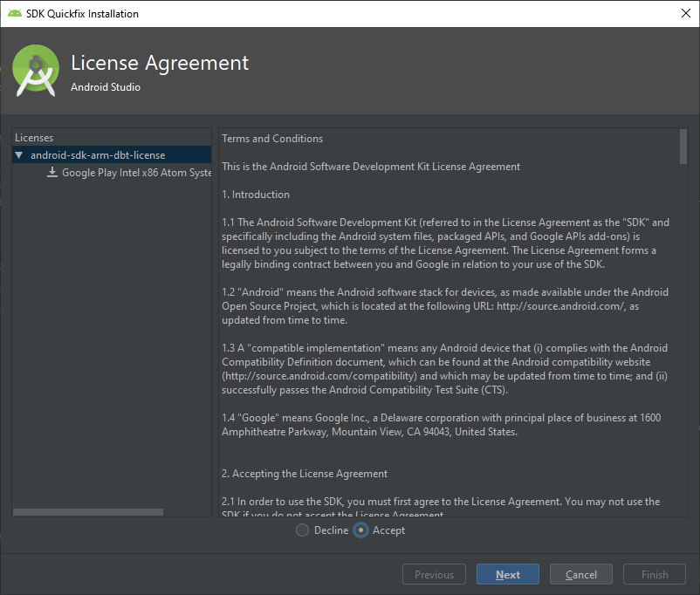
Task: Click the Next button
Action: click(x=508, y=574)
